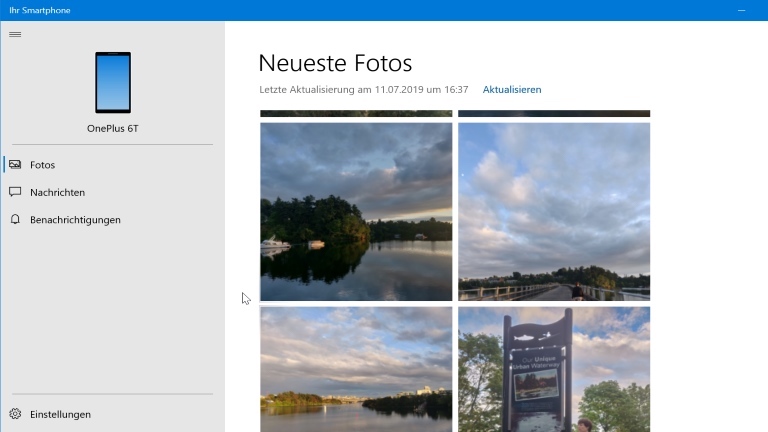Select the OnePlus 6T device name
This screenshot has height=432, width=768.
[113, 128]
